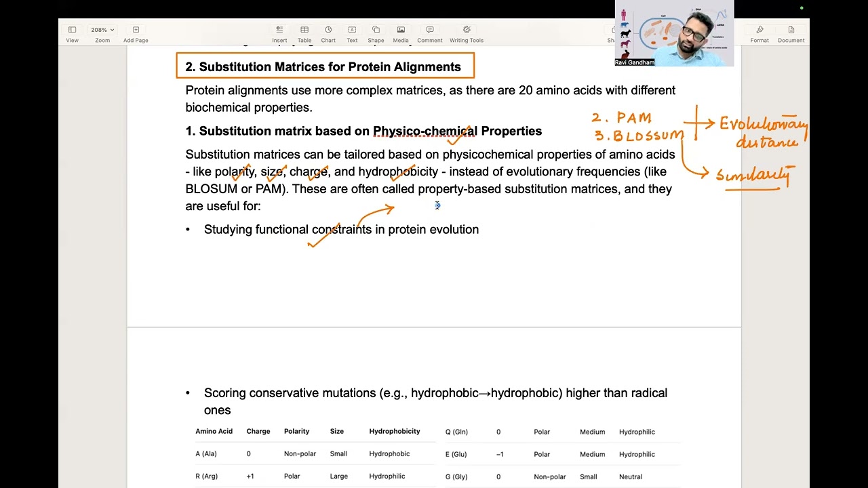This screenshot has height=488, width=868.
Task: Open the View sidebar menu
Action: [72, 34]
